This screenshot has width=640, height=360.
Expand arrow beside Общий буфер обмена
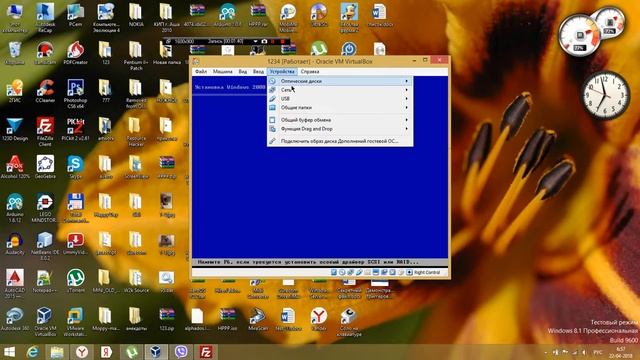(407, 120)
